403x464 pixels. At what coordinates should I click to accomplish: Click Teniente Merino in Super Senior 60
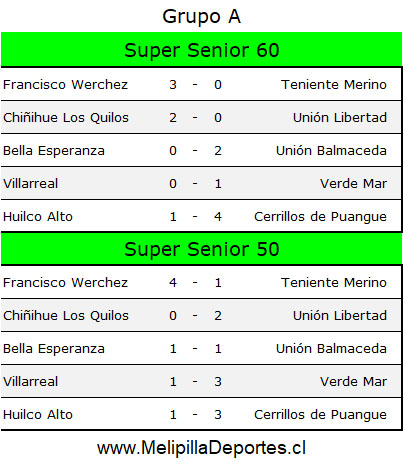(x=334, y=85)
